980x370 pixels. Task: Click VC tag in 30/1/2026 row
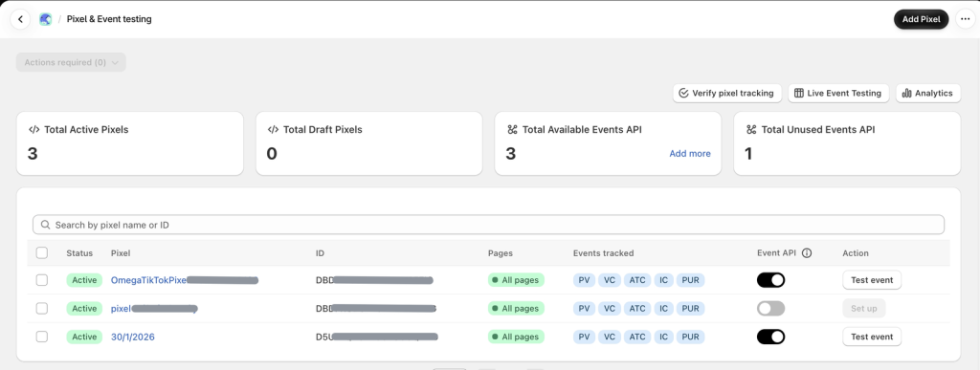click(609, 337)
